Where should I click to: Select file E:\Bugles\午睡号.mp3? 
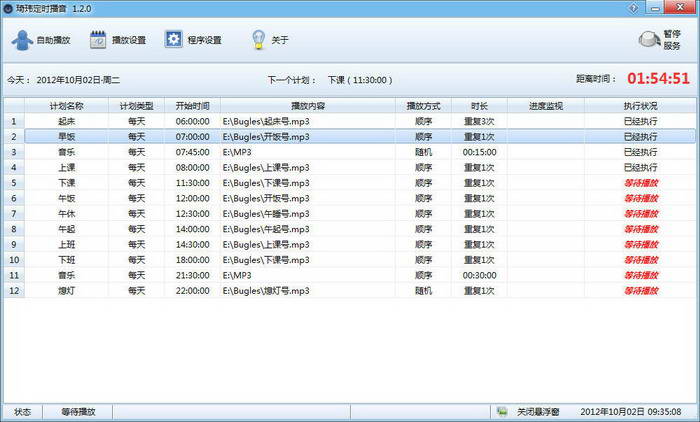[x=266, y=214]
